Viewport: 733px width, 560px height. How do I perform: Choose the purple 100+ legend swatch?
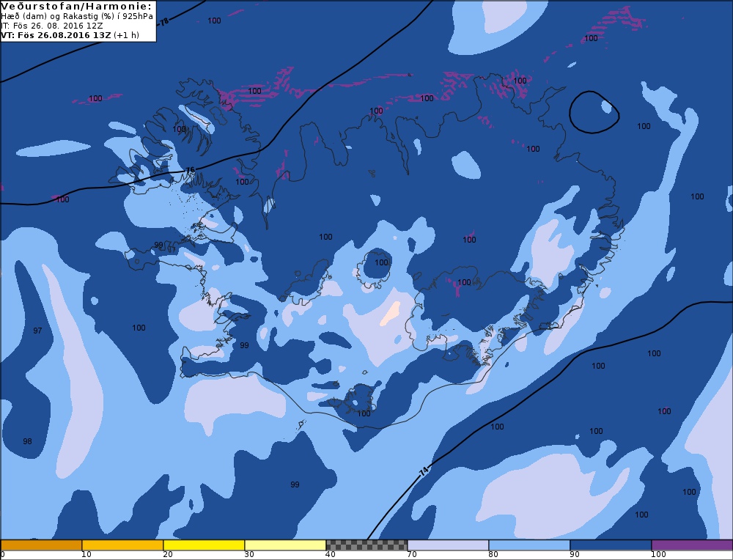[x=692, y=545]
